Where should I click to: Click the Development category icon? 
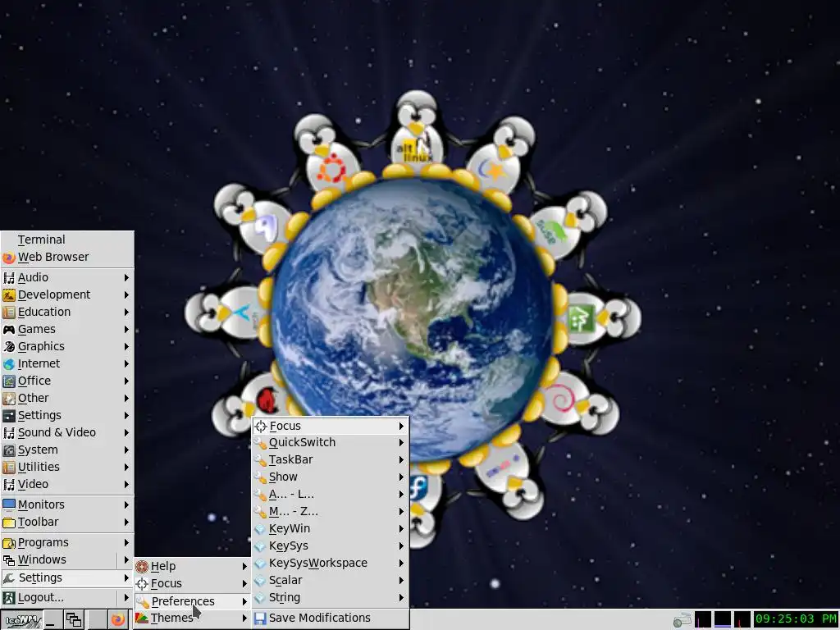point(8,294)
